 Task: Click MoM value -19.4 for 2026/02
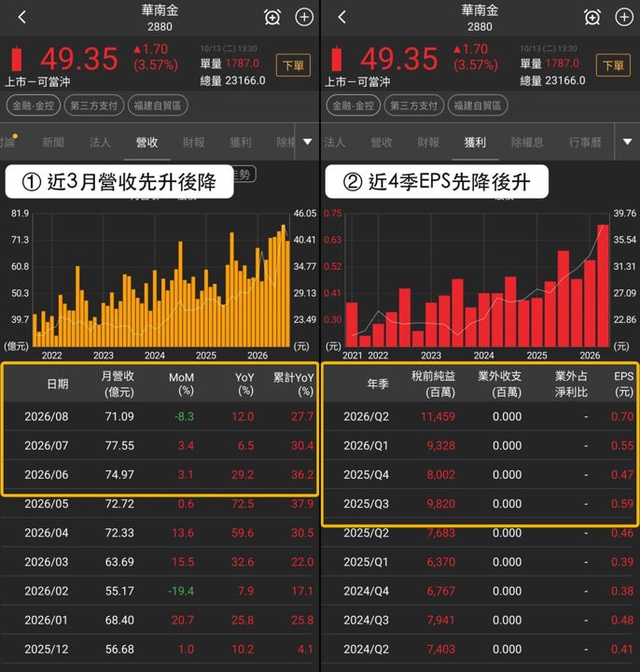pyautogui.click(x=181, y=591)
